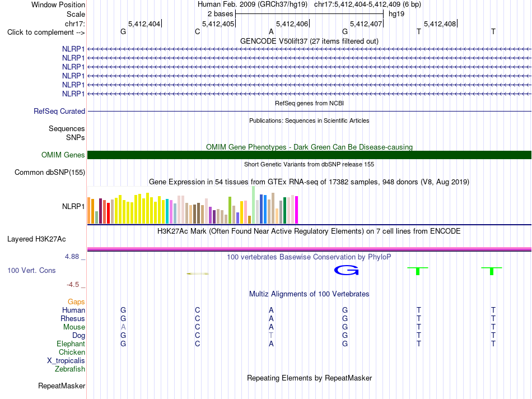Click reference base A in the chr17 base row
The image size is (532, 399).
click(x=271, y=31)
